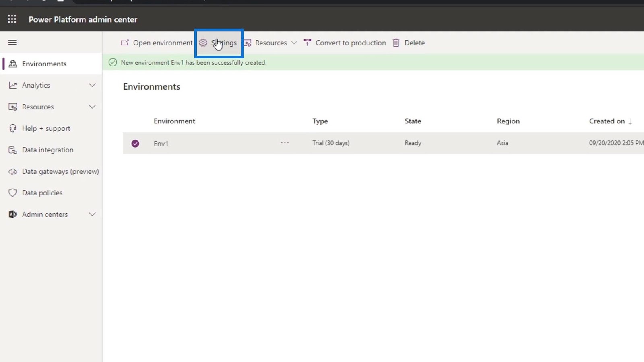Click the Convert to production icon
The image size is (644, 362).
(x=308, y=42)
